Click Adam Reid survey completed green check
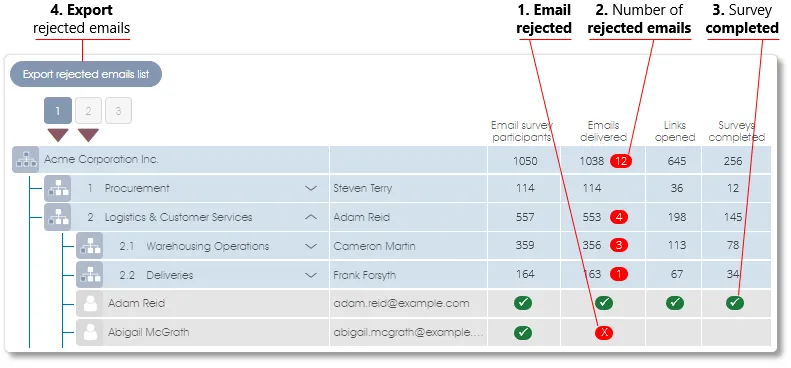791x368 pixels. tap(735, 303)
